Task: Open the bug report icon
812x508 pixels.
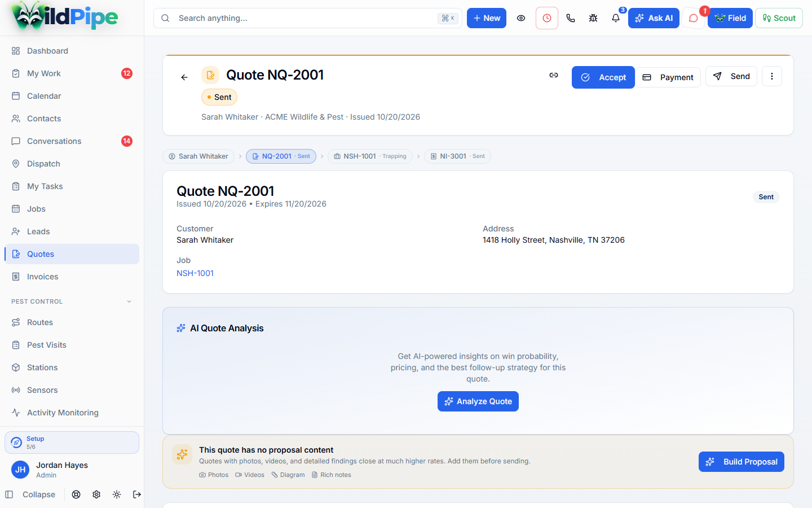Action: point(593,18)
